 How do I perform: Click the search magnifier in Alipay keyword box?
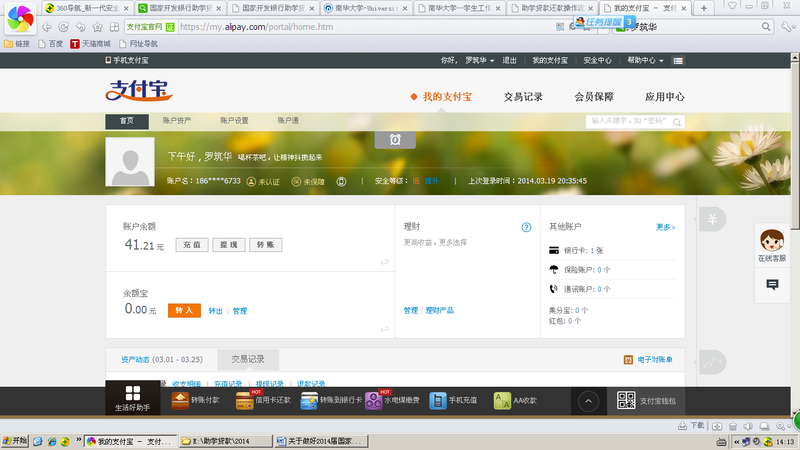[x=677, y=122]
